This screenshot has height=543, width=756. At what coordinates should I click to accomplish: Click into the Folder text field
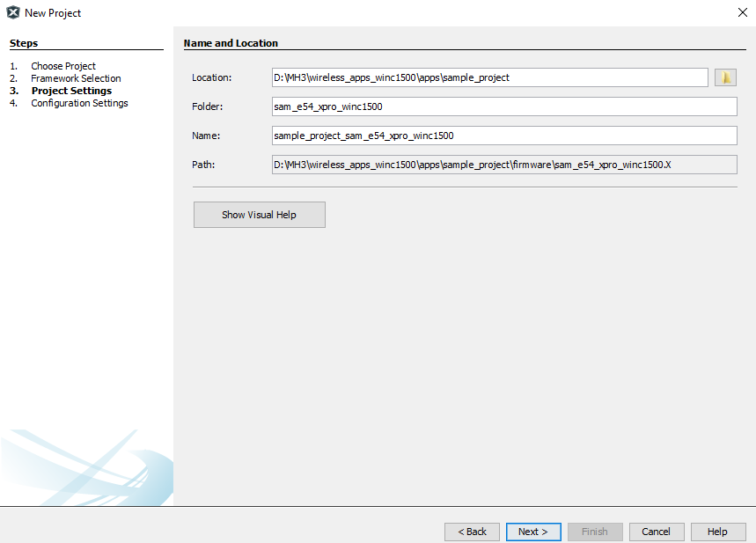coord(503,106)
